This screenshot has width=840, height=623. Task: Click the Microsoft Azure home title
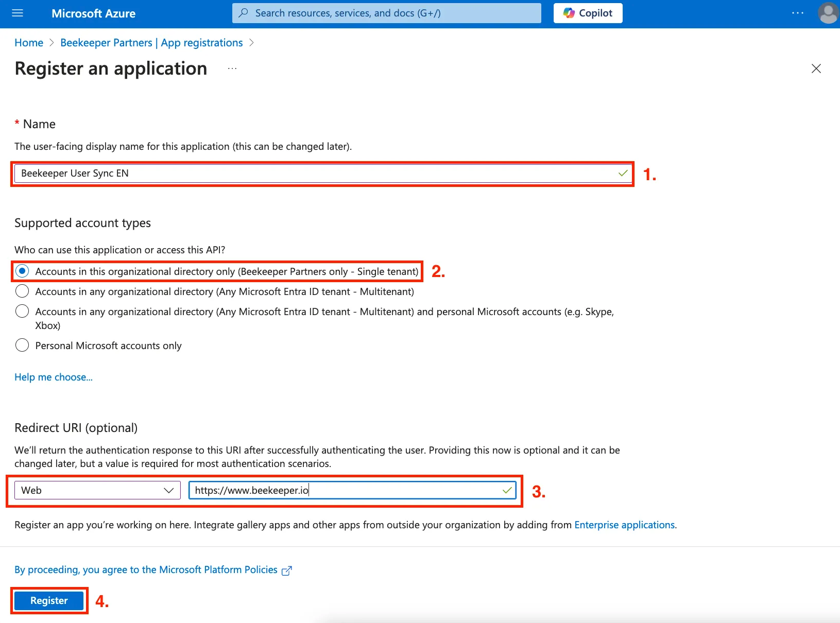tap(94, 13)
